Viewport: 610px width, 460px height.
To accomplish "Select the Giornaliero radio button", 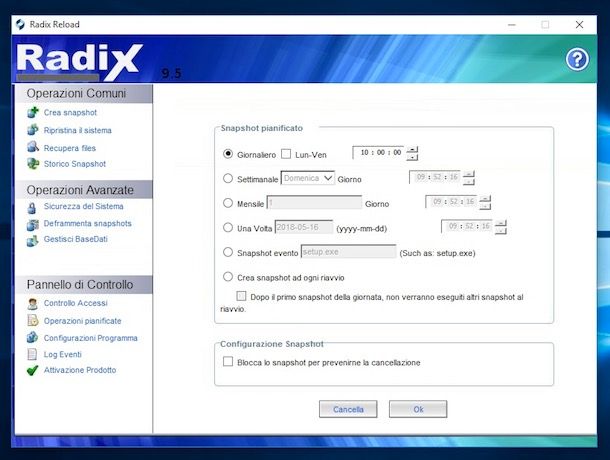I will click(228, 154).
